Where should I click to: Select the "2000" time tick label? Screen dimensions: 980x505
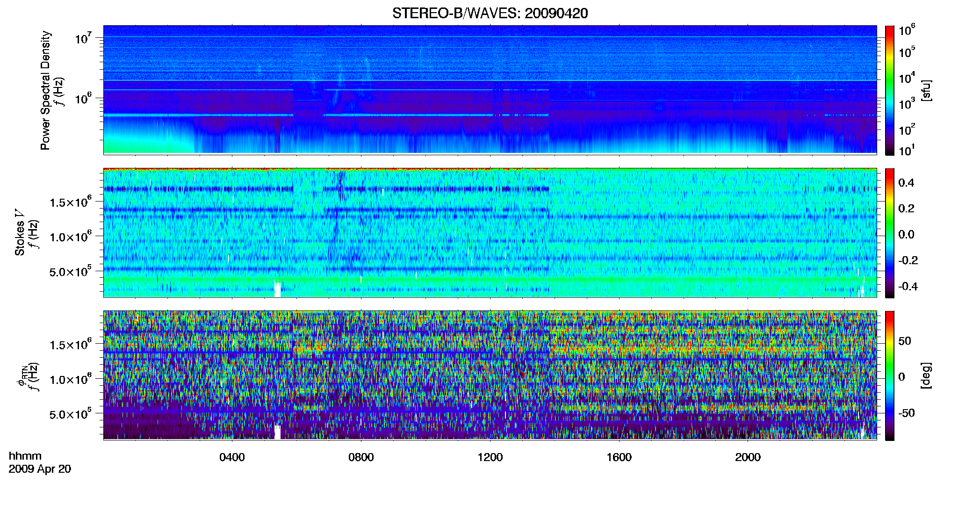[x=748, y=457]
